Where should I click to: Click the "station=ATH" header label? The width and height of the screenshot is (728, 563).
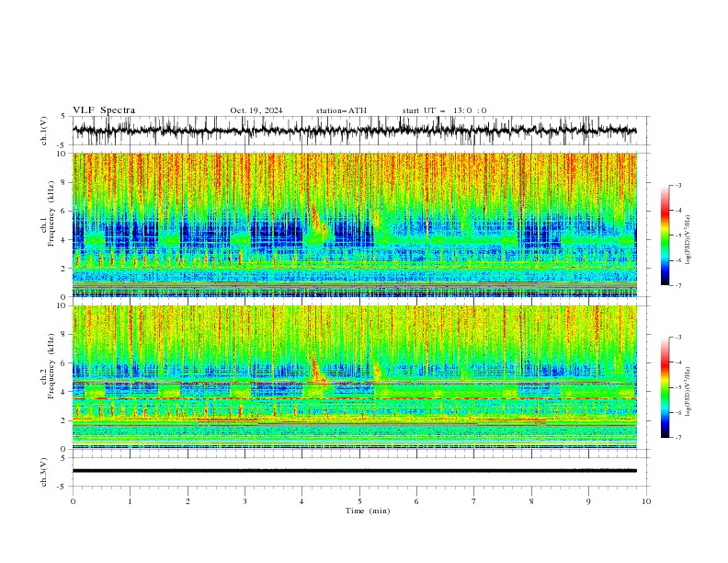click(341, 110)
